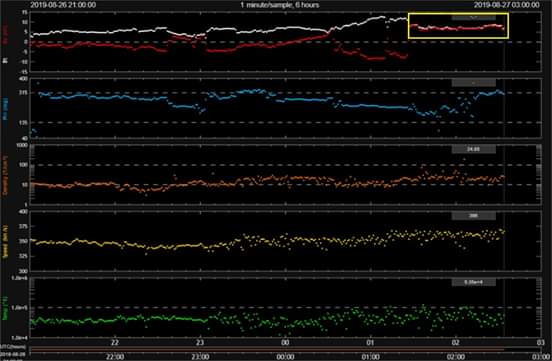Click the value readout box in the Temp panel

[x=473, y=282]
